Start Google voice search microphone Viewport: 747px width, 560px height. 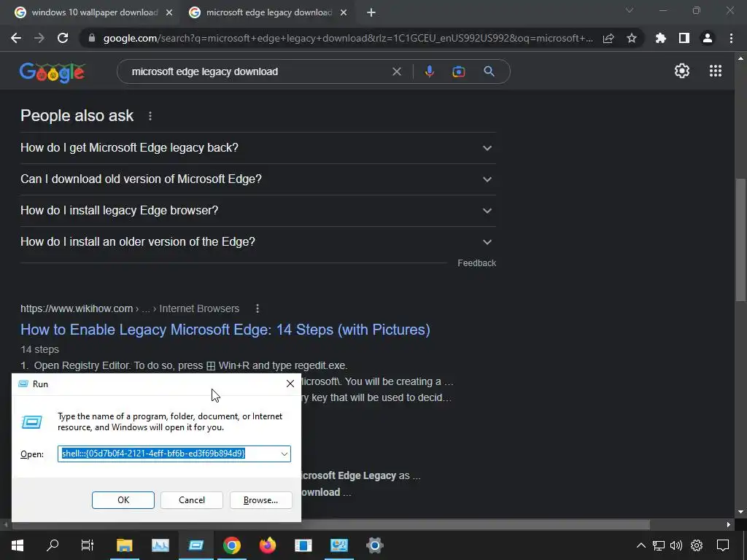click(429, 71)
